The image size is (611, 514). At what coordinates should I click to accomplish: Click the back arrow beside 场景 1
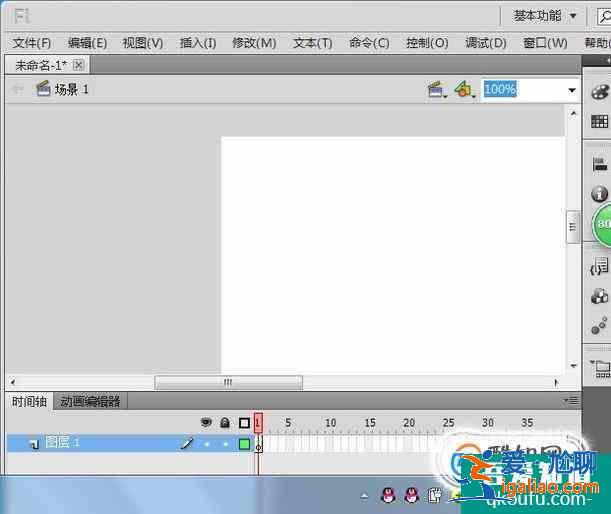(x=17, y=89)
